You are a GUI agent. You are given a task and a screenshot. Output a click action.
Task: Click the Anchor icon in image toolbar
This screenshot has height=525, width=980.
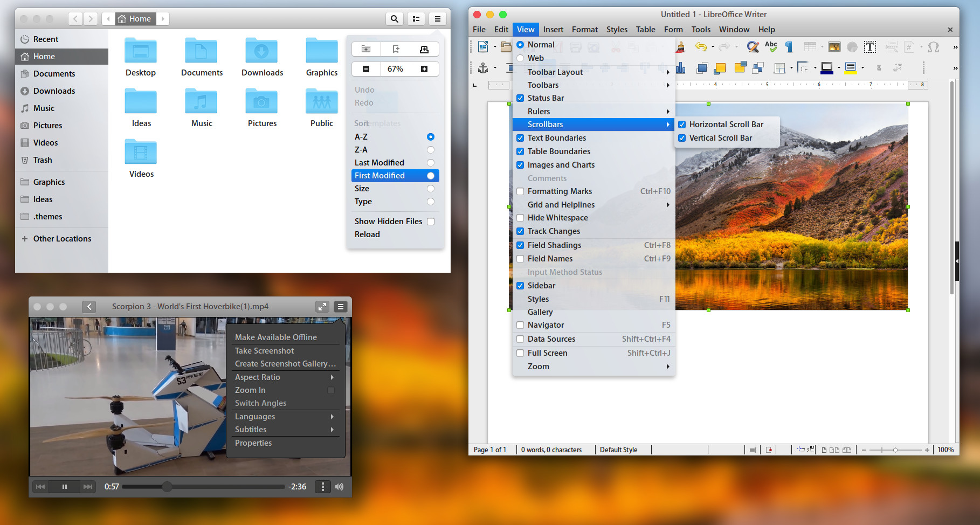pos(483,68)
